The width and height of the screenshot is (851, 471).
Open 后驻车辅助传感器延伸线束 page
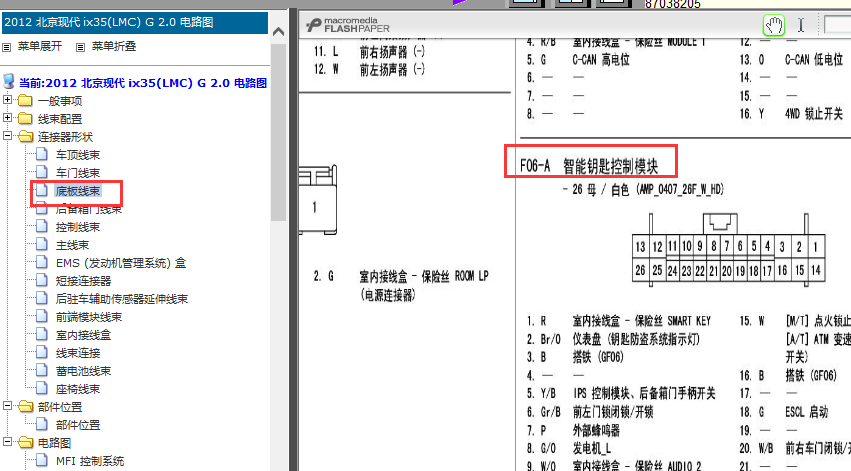click(x=122, y=299)
